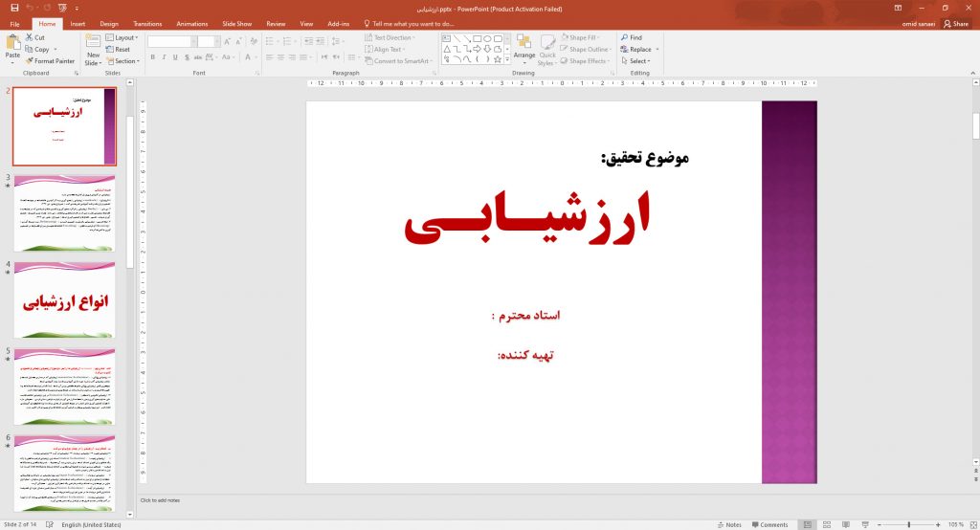980x530 pixels.
Task: Select the Format Painter tool
Action: (50, 61)
